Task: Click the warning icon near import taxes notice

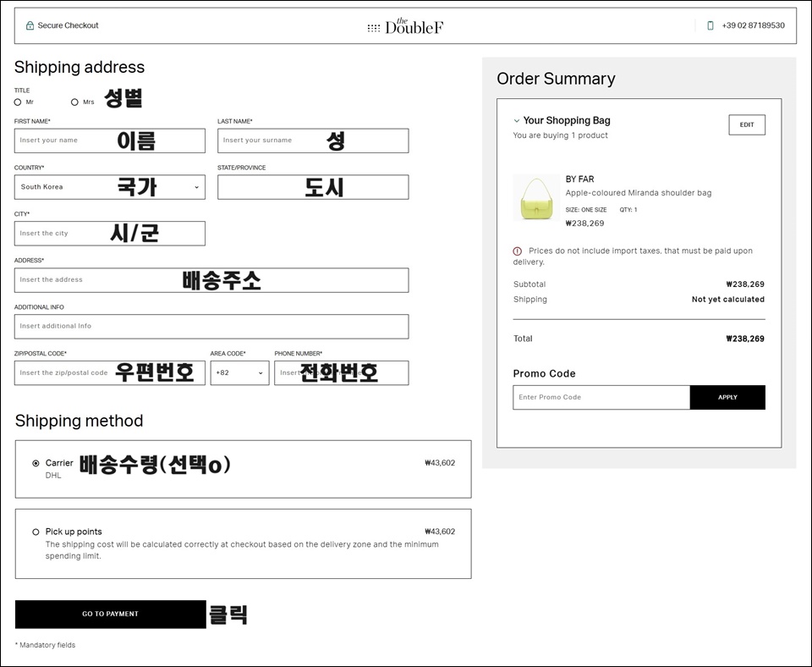Action: 518,251
